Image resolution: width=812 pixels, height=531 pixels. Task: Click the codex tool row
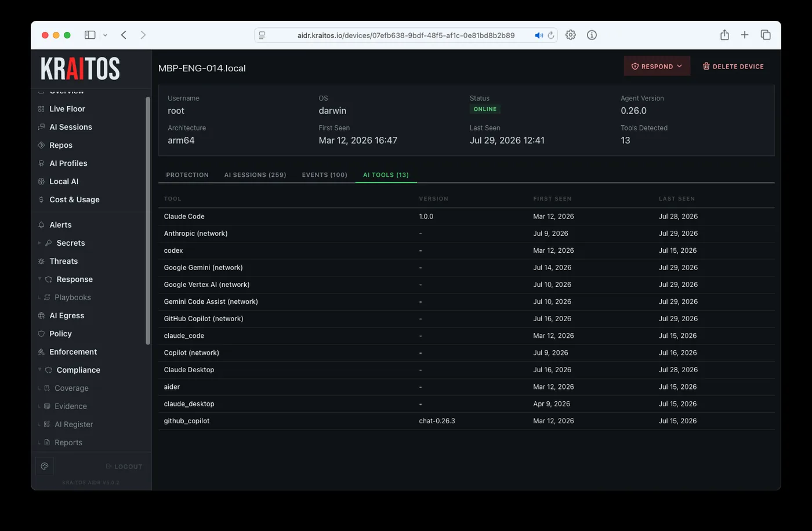tap(466, 250)
